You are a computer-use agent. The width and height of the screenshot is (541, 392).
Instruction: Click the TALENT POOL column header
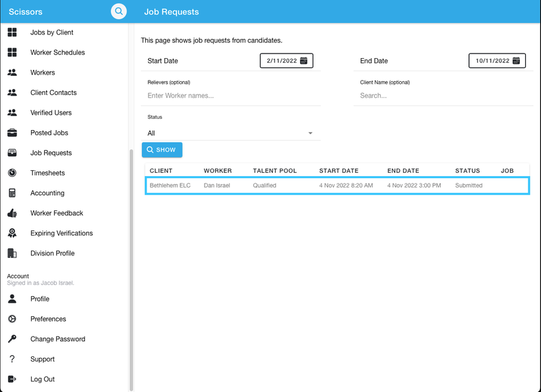[274, 171]
